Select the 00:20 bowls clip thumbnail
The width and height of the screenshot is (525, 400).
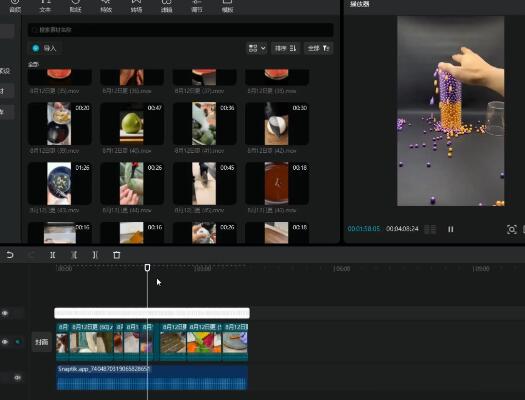pos(59,124)
